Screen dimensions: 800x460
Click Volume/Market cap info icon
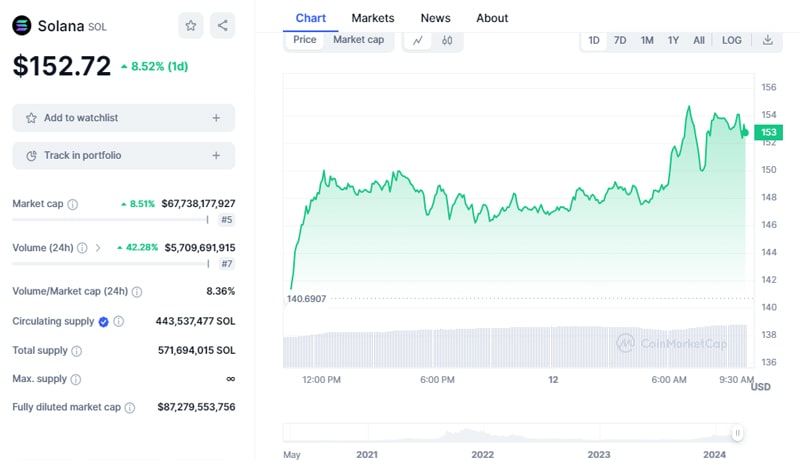137,292
